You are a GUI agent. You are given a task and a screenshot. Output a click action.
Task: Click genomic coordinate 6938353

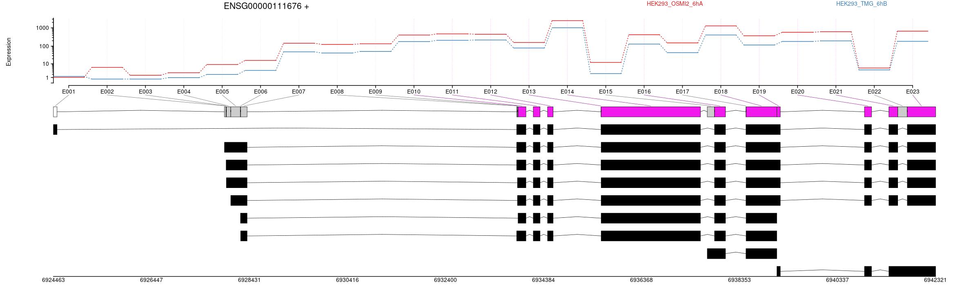739,280
